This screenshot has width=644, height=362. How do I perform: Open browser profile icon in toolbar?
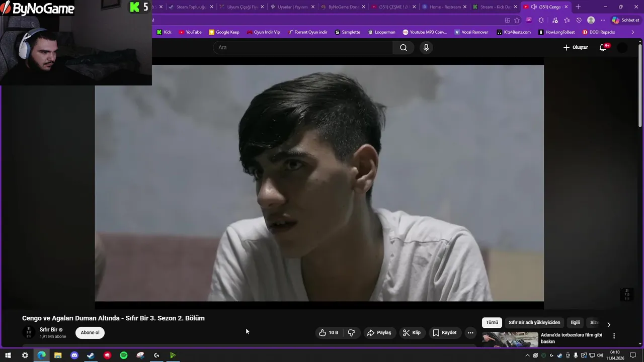tap(591, 20)
